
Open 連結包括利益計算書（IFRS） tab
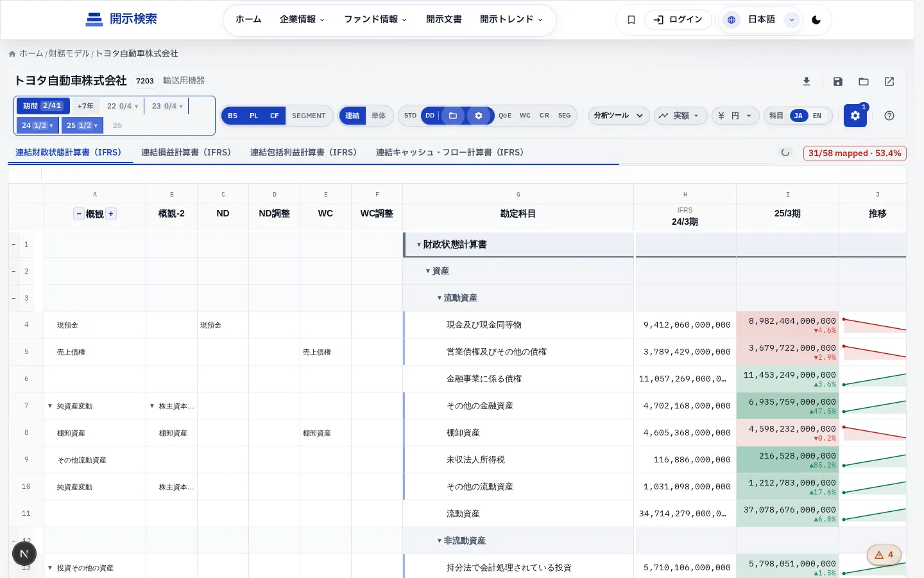304,153
